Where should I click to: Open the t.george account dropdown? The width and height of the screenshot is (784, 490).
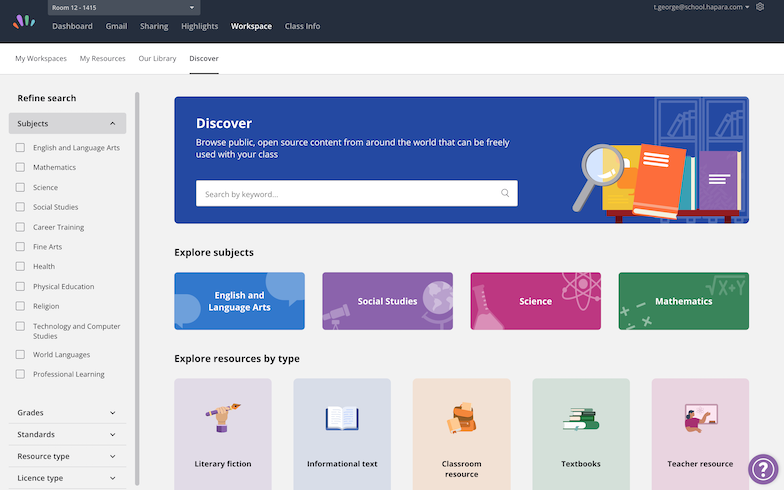point(701,7)
